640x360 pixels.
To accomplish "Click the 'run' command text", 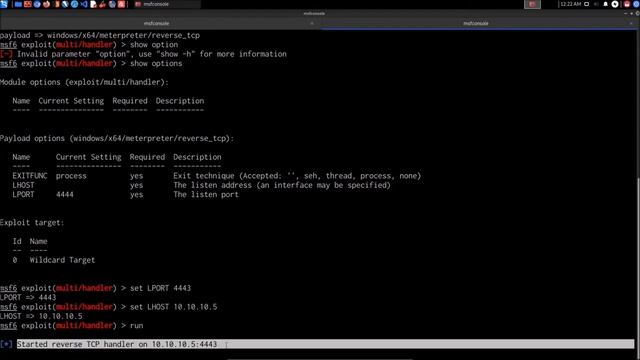I will (136, 326).
